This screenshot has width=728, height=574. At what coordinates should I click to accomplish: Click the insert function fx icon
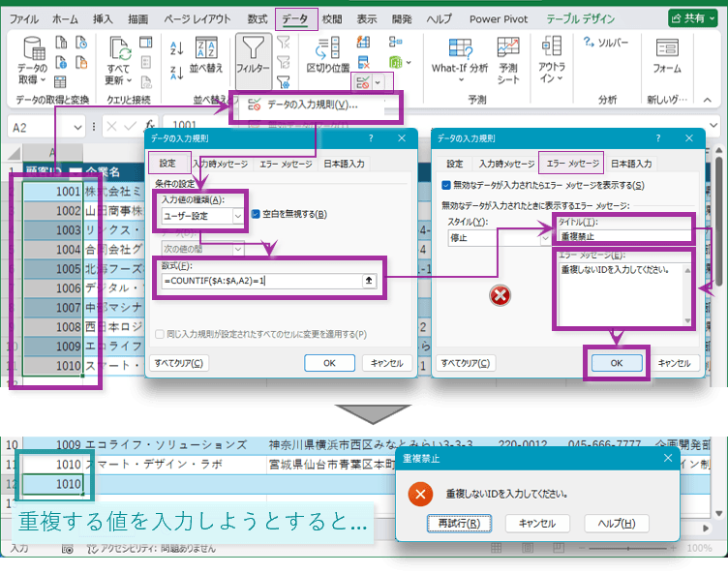tap(149, 126)
